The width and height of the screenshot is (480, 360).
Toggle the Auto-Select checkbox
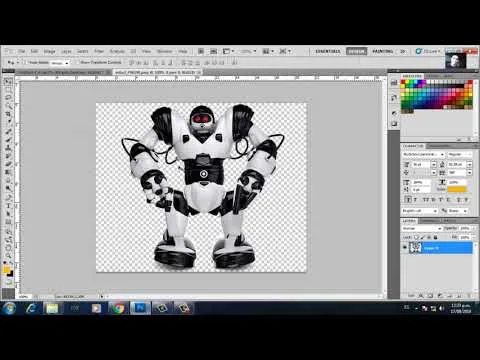(25, 62)
